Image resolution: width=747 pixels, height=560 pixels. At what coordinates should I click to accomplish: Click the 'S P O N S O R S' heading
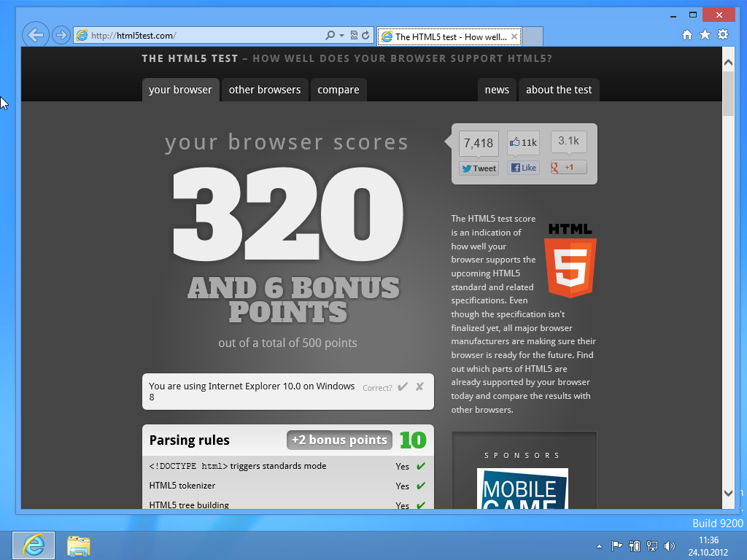click(522, 456)
